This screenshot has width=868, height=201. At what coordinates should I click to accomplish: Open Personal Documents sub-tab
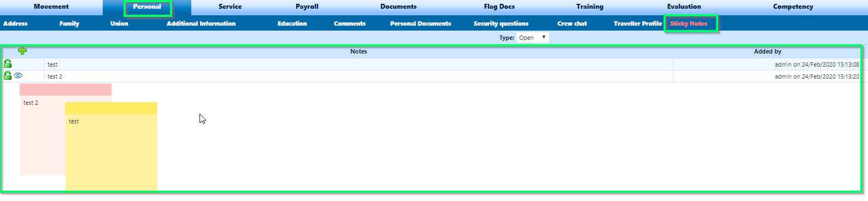[x=421, y=23]
